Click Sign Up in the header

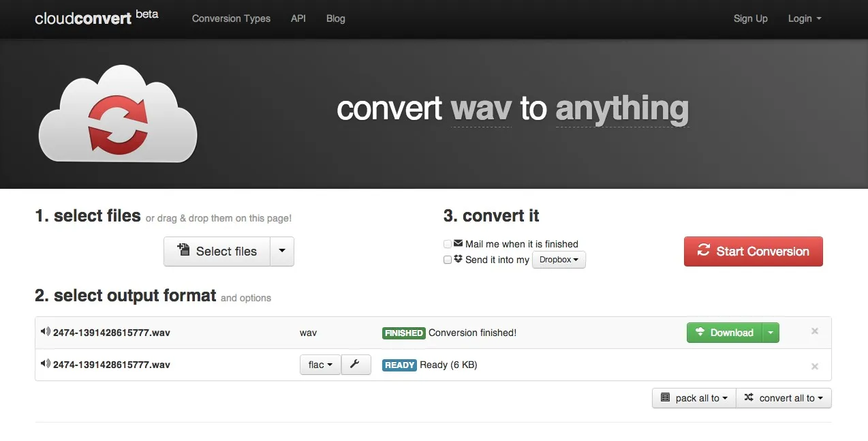[x=750, y=18]
